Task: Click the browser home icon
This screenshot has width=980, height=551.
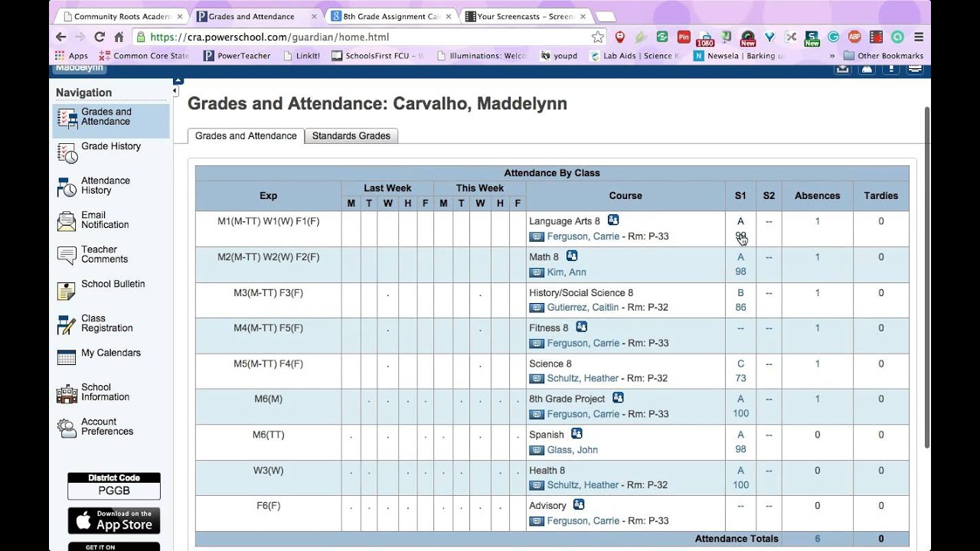Action: click(x=119, y=37)
